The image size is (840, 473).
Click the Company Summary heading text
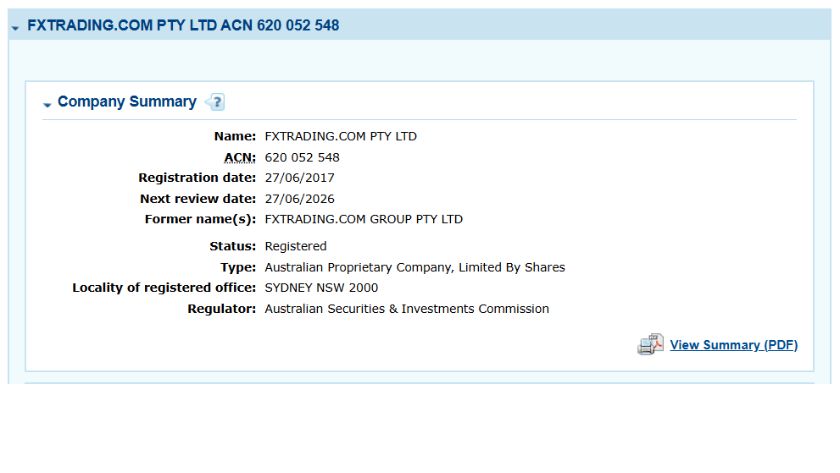127,102
